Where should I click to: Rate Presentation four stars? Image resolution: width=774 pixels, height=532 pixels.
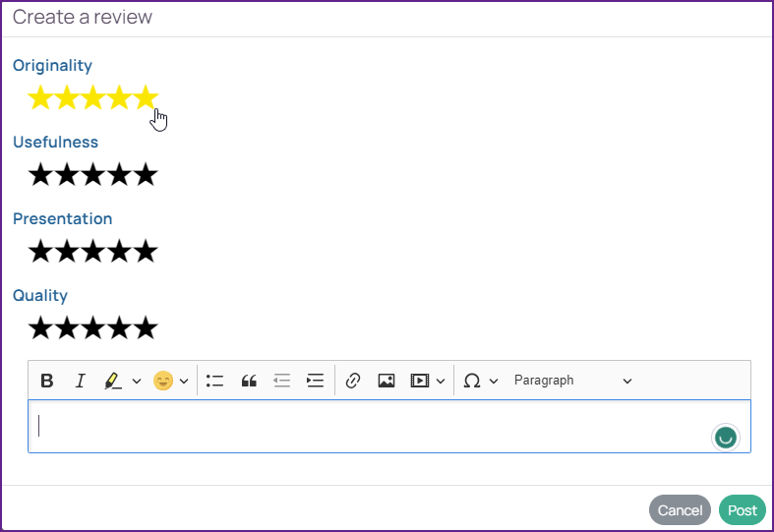click(119, 251)
